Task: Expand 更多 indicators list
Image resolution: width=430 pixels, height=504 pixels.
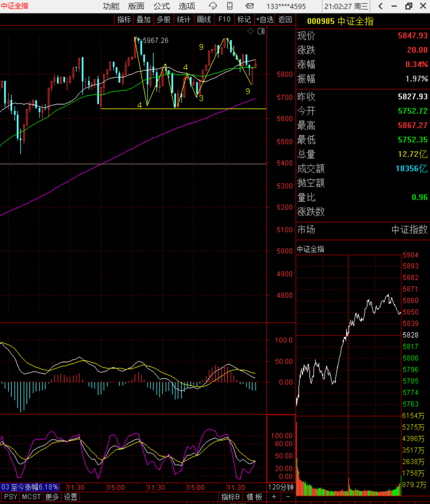Action: tap(52, 497)
